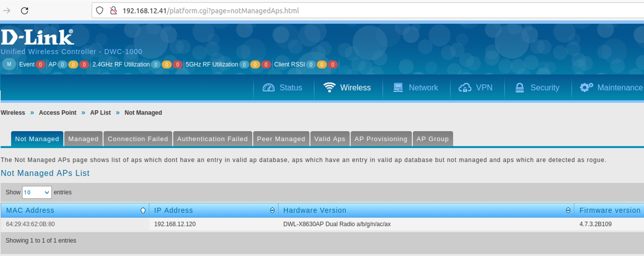Viewport: 644px width, 256px height.
Task: Select the row with MAC 64:29:43:62:0B:80
Action: click(x=31, y=224)
